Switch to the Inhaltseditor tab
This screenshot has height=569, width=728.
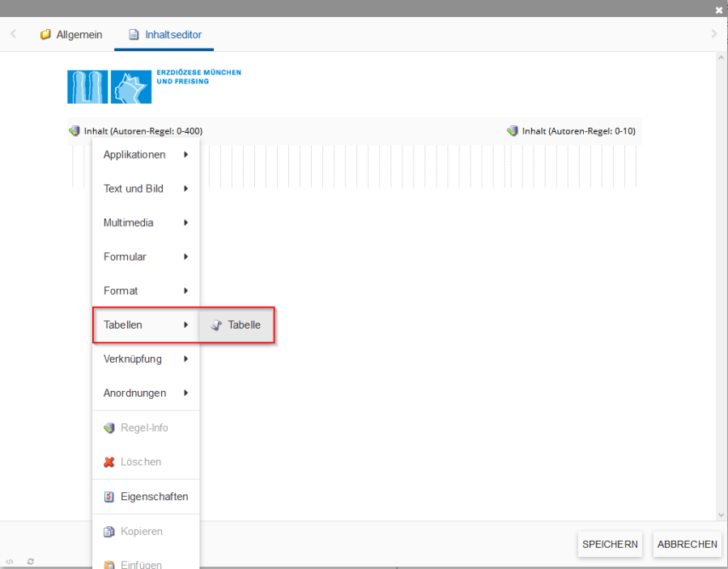167,35
